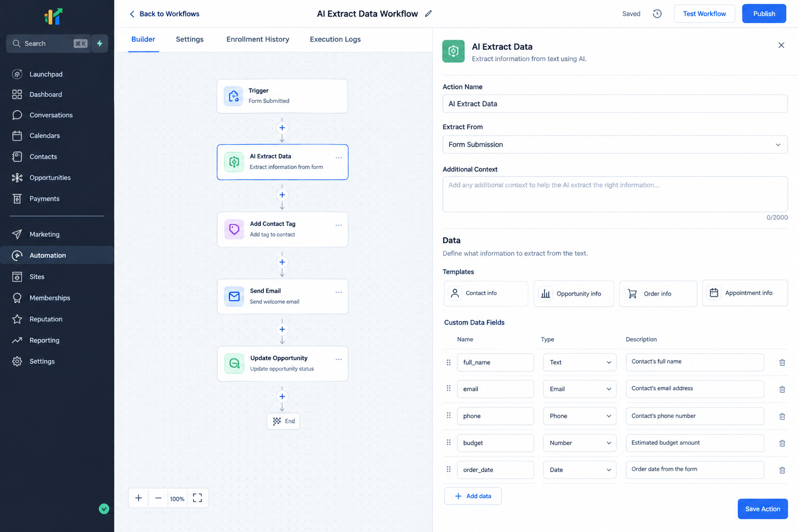Open the Type dropdown for full_name
Screen dimensions: 798x532
point(580,363)
